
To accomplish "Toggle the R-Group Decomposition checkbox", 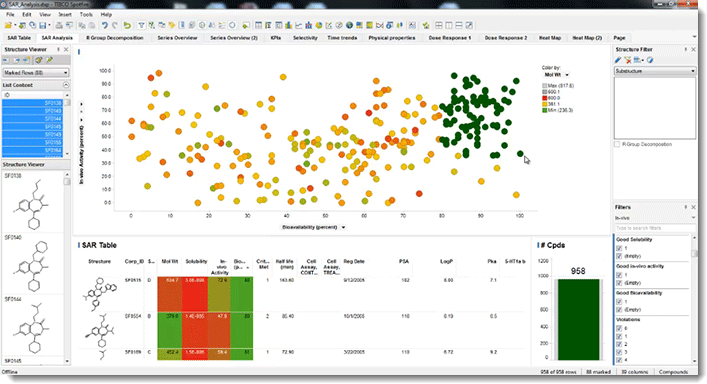I will [x=617, y=144].
